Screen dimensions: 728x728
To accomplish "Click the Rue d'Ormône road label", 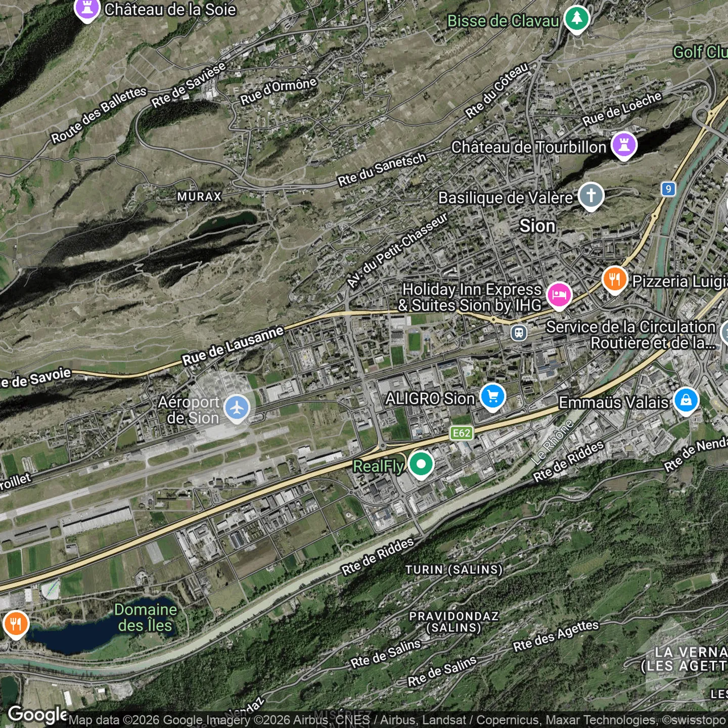I will click(x=279, y=92).
